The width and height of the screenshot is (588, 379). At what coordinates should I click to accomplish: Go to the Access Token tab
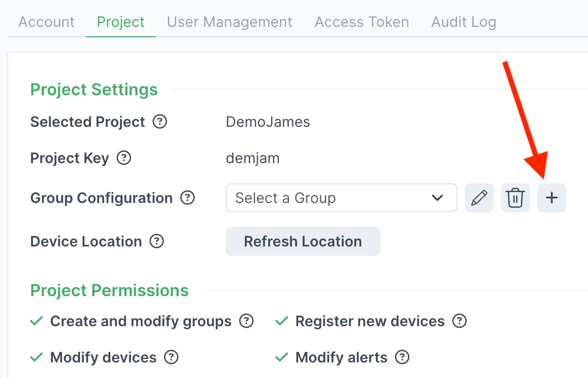coord(362,22)
